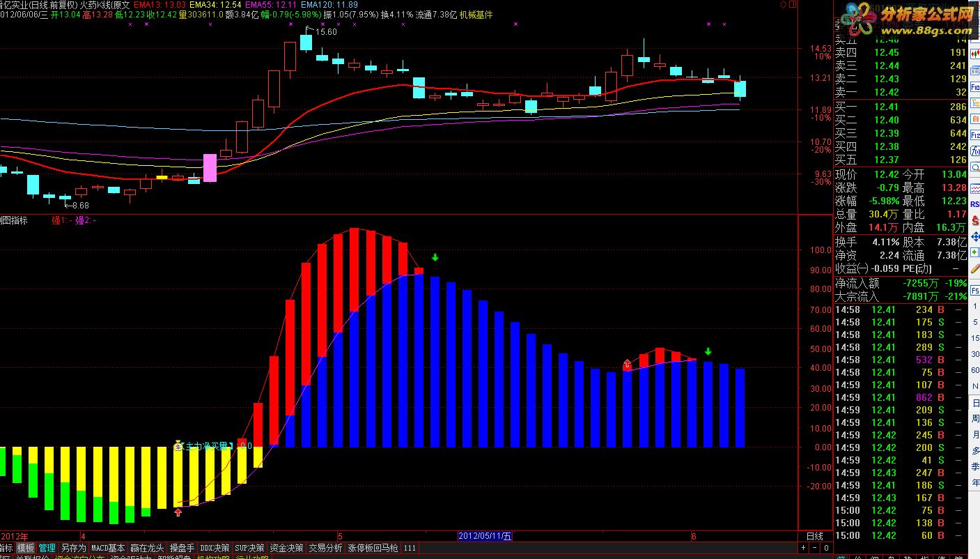The width and height of the screenshot is (980, 559).
Task: Open the 模板 tab
Action: 26,548
